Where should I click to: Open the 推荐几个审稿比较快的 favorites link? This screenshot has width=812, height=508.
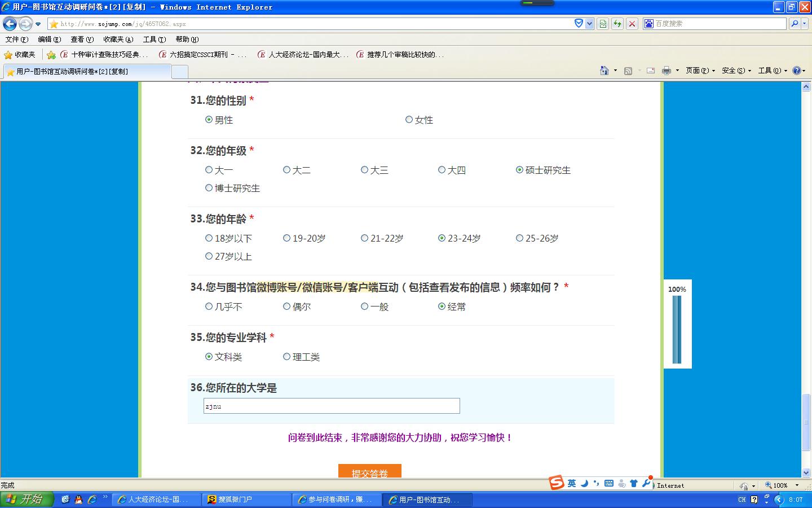pyautogui.click(x=400, y=55)
